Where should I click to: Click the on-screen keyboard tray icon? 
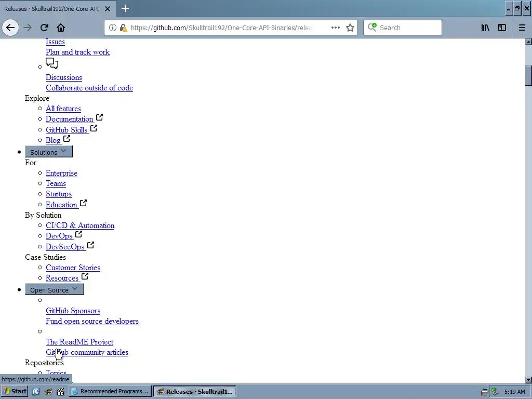tap(484, 392)
